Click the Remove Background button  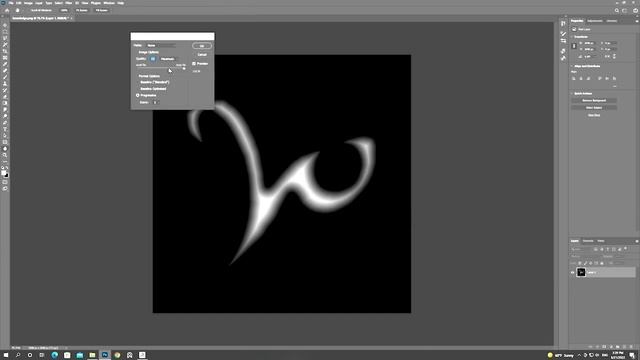click(594, 100)
